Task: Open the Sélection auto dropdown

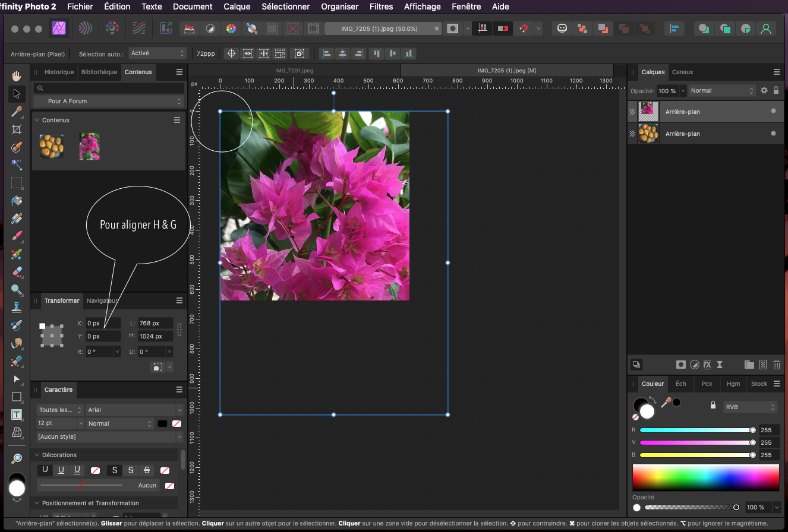Action: pos(157,53)
